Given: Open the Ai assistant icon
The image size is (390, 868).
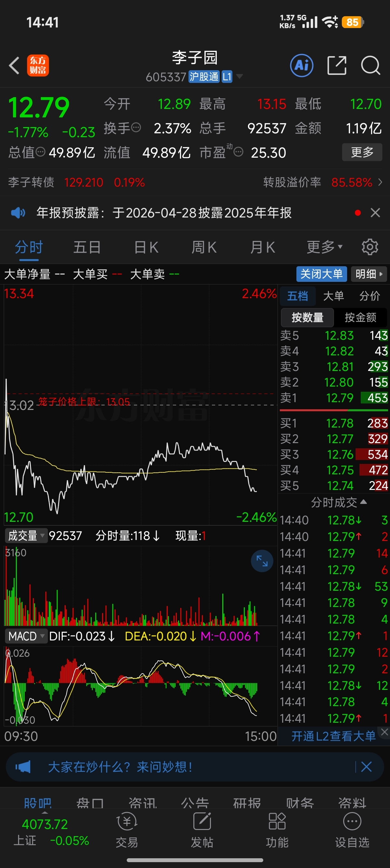Looking at the screenshot, I should [x=301, y=65].
